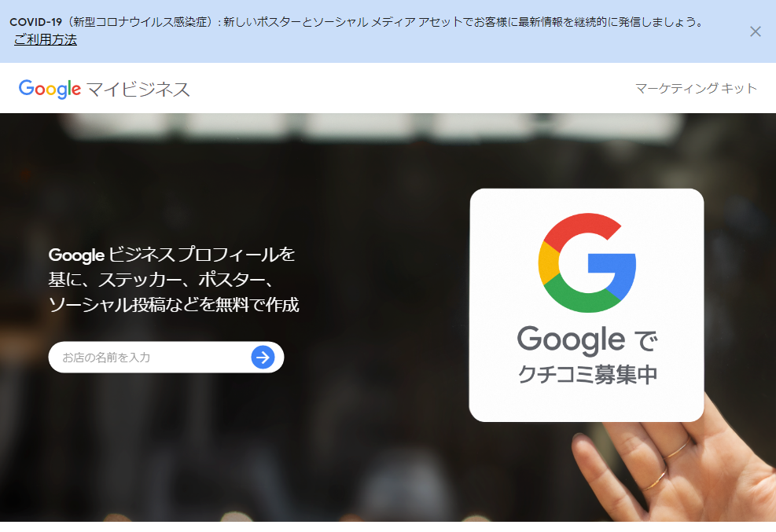The height and width of the screenshot is (532, 776).
Task: Click headline line '基に、ステッカー、ポスター、'
Action: click(x=161, y=279)
